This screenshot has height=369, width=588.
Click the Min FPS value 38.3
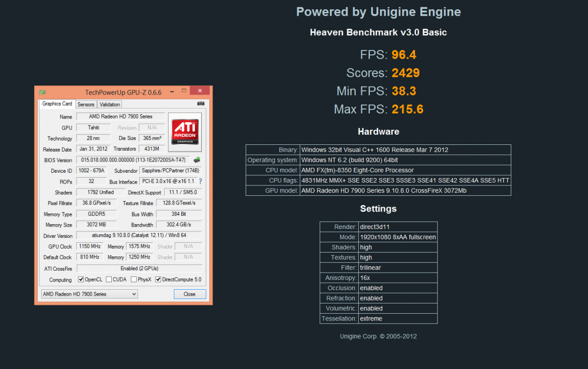[x=404, y=91]
